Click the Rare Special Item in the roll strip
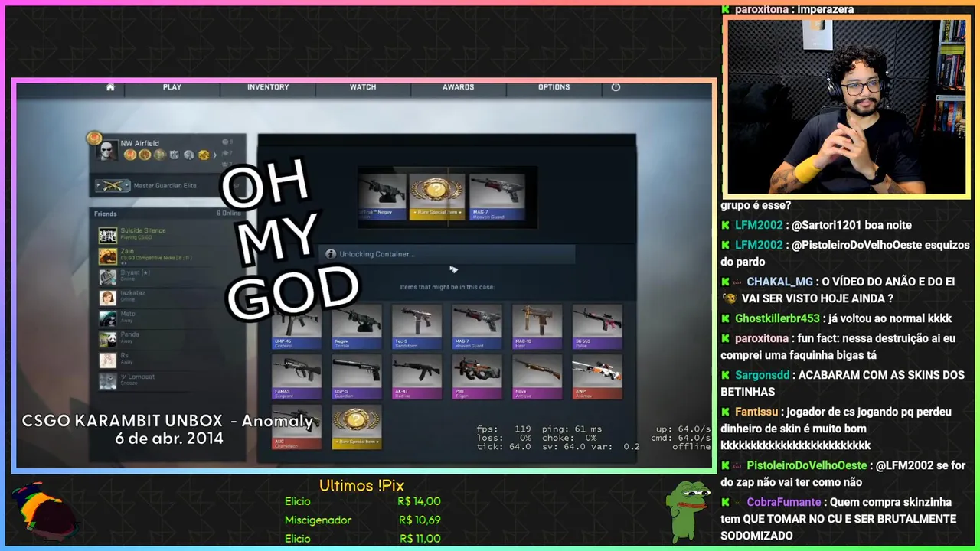This screenshot has width=980, height=551. pos(436,197)
